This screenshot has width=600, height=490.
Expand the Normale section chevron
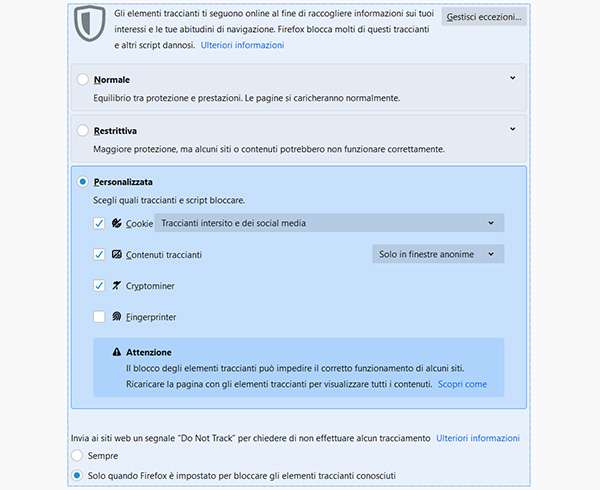point(512,78)
